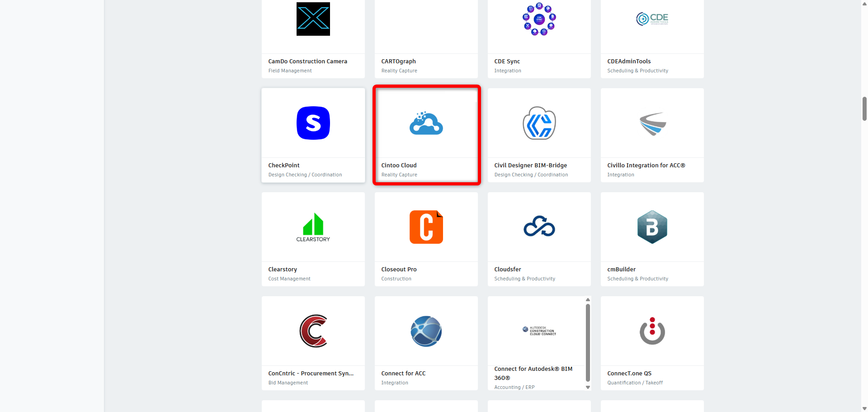
Task: Open the Connect for ACC globe icon
Action: click(x=426, y=331)
